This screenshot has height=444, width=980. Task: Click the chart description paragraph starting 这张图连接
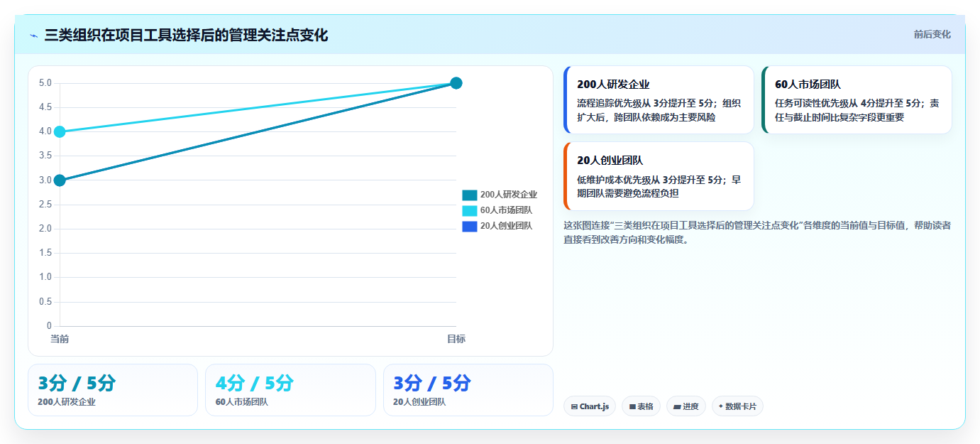[757, 232]
